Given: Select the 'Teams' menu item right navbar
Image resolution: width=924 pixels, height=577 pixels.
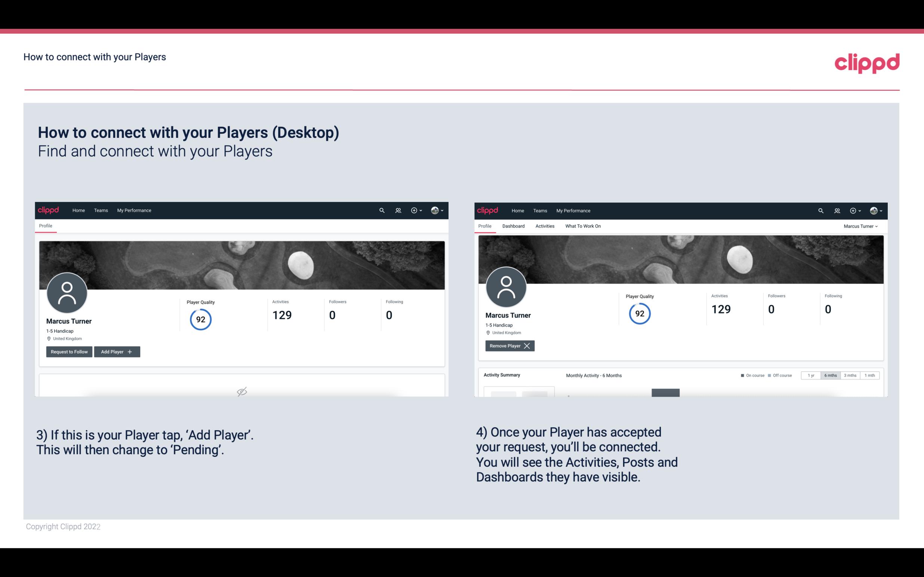Looking at the screenshot, I should click(x=539, y=211).
